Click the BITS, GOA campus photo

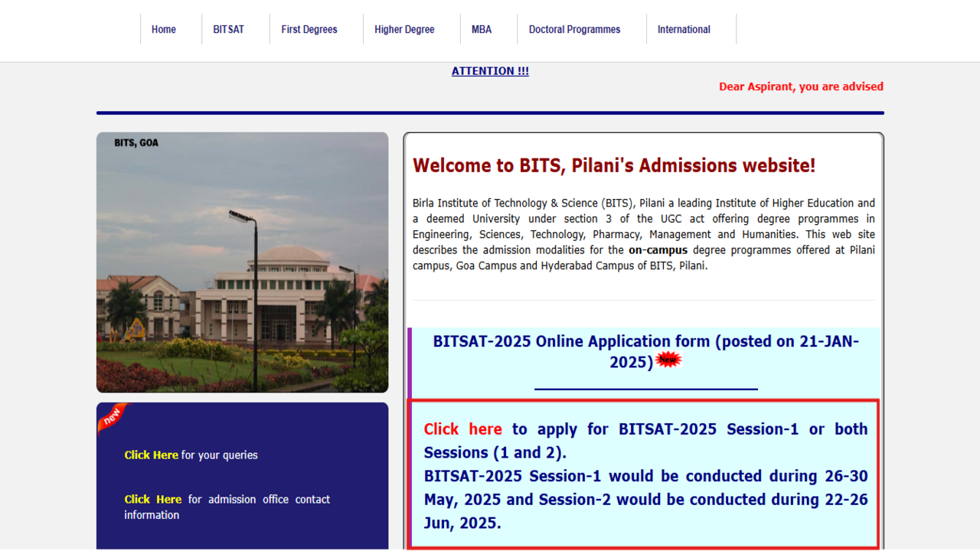[242, 262]
